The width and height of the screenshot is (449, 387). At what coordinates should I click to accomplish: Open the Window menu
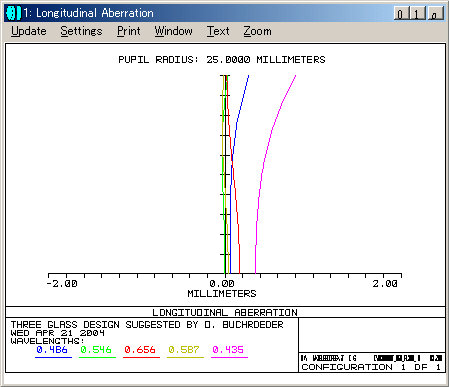[174, 31]
